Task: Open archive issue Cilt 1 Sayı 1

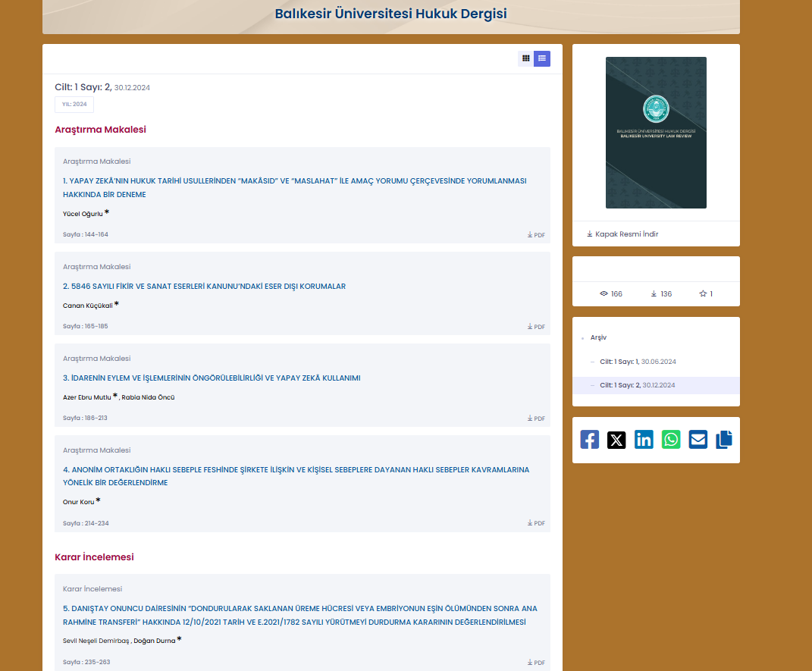Action: pos(638,362)
